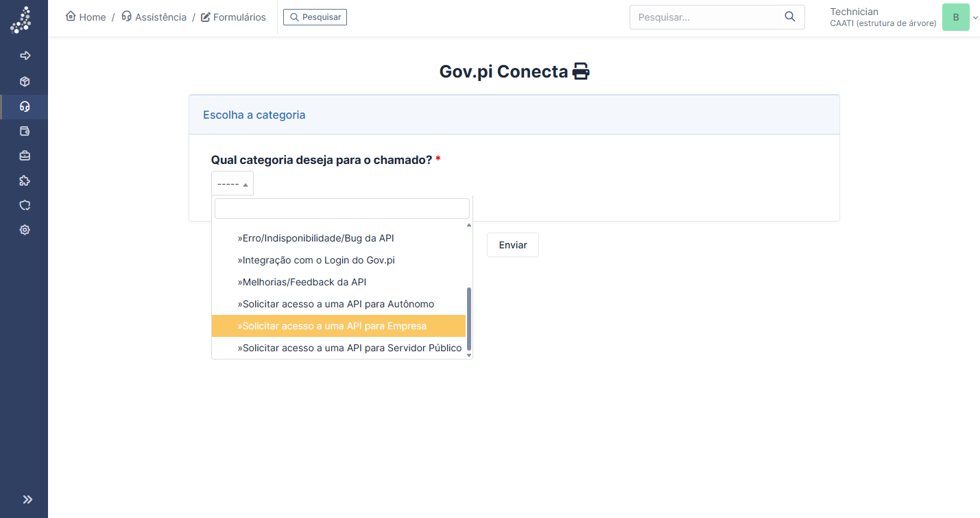Choose "Solicitar acesso a uma API para Empresa"
980x518 pixels.
pyautogui.click(x=334, y=326)
